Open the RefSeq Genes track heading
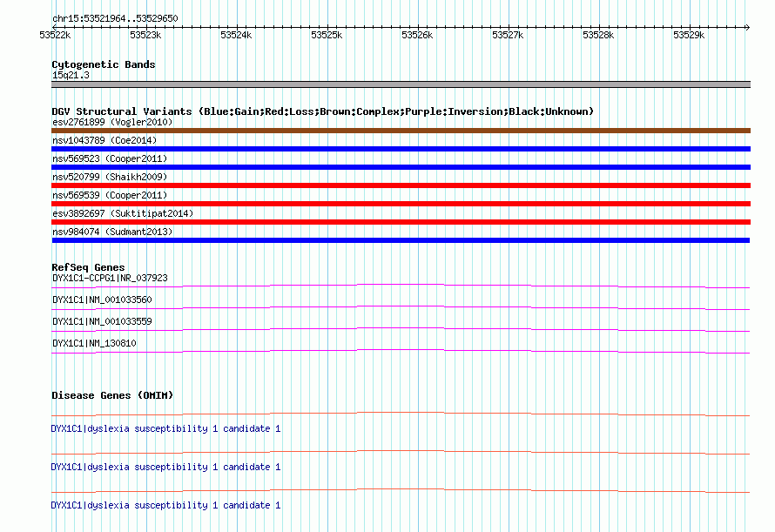The width and height of the screenshot is (775, 532). [x=88, y=267]
